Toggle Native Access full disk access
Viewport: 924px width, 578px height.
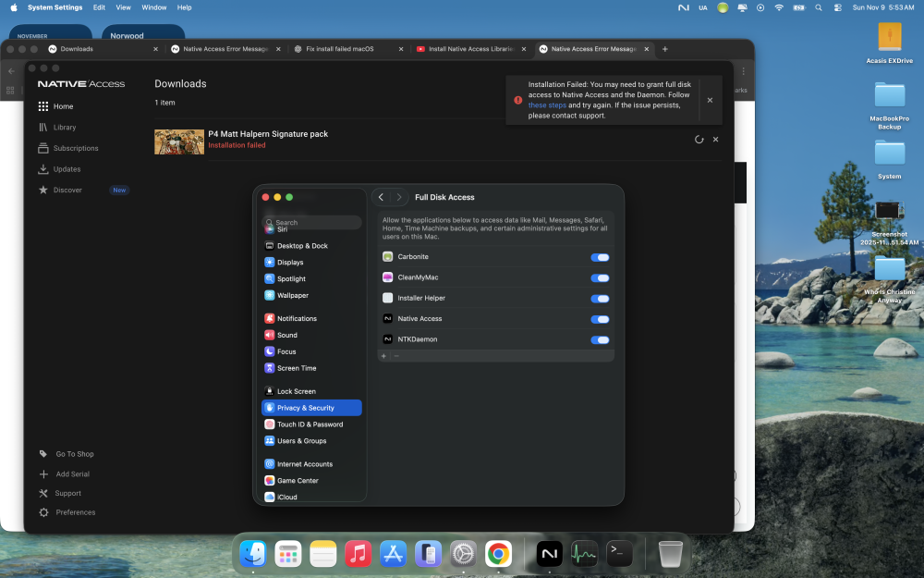pos(600,319)
